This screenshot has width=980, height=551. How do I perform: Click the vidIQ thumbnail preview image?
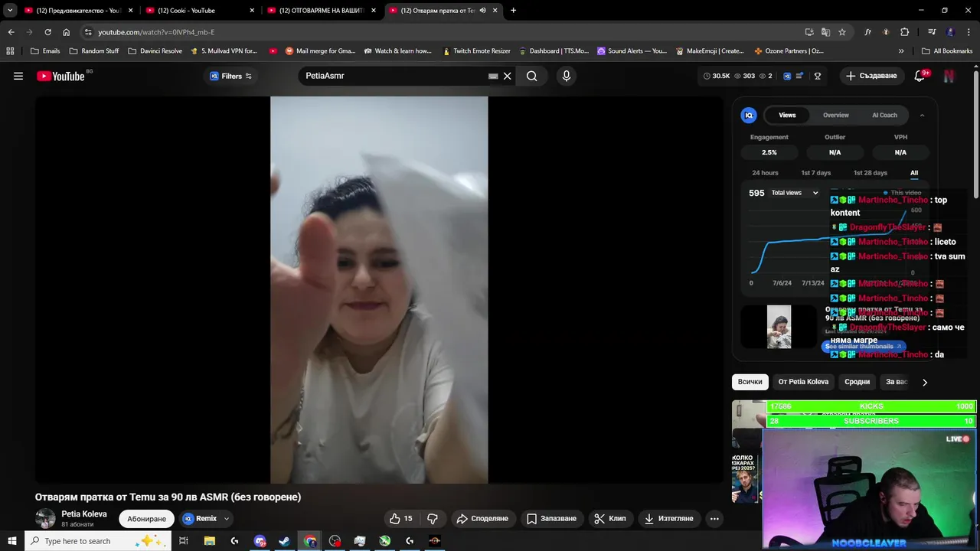[x=779, y=327]
